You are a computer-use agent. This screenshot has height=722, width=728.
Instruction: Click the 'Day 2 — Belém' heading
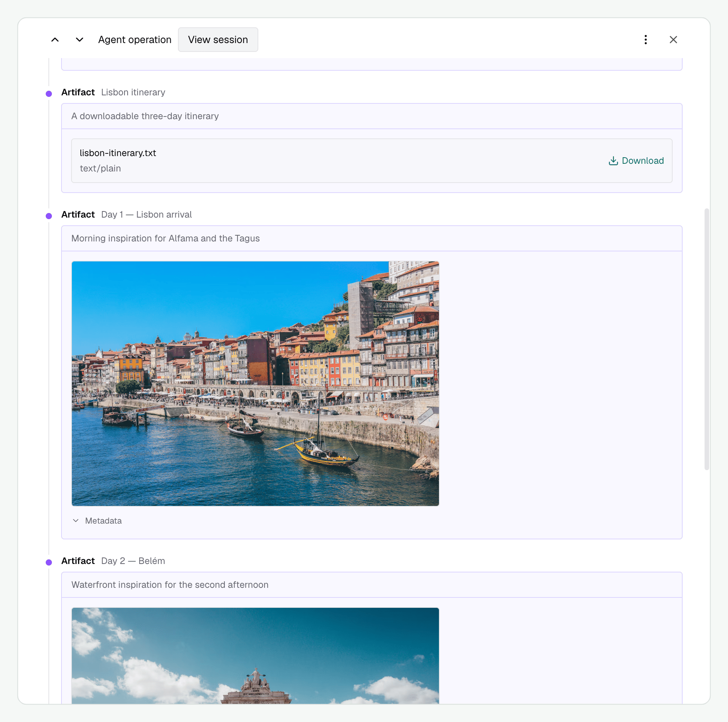point(133,561)
